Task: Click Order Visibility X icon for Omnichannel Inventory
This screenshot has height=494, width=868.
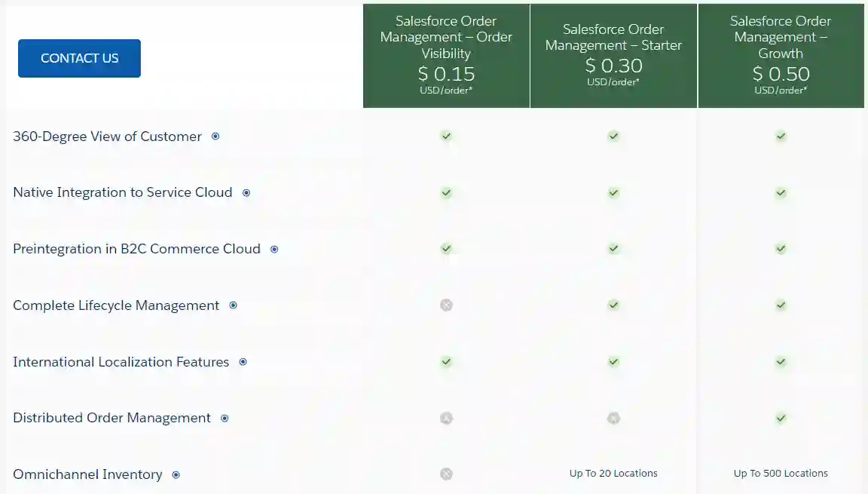Action: [446, 474]
